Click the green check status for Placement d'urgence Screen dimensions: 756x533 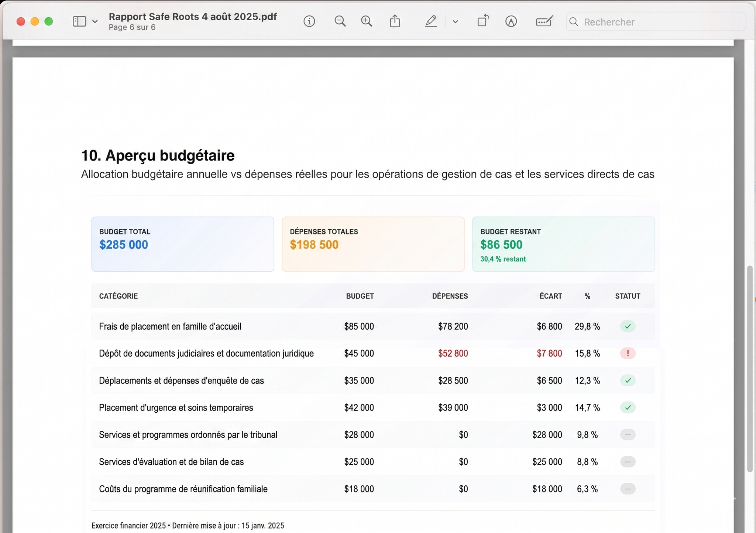pyautogui.click(x=628, y=408)
